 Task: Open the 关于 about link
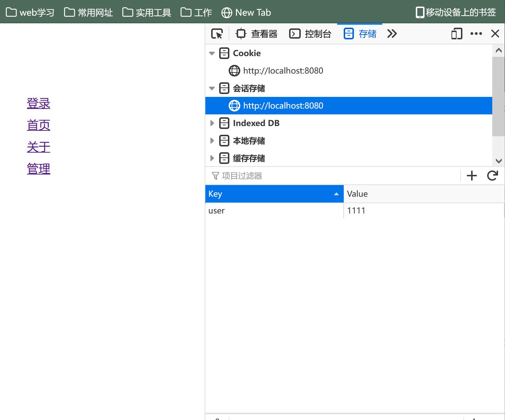(39, 147)
